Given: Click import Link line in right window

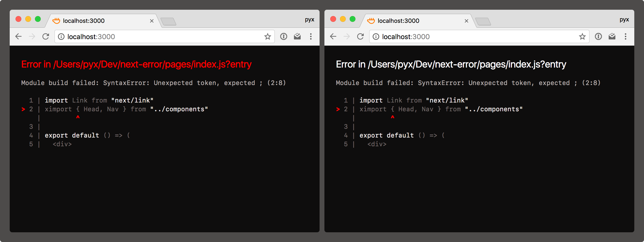Looking at the screenshot, I should tap(414, 100).
